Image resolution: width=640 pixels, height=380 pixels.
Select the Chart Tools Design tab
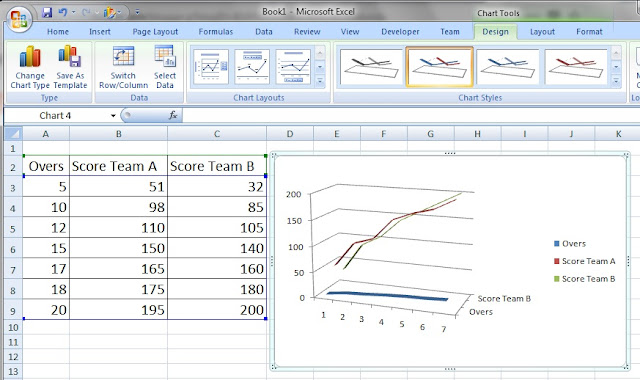[495, 32]
